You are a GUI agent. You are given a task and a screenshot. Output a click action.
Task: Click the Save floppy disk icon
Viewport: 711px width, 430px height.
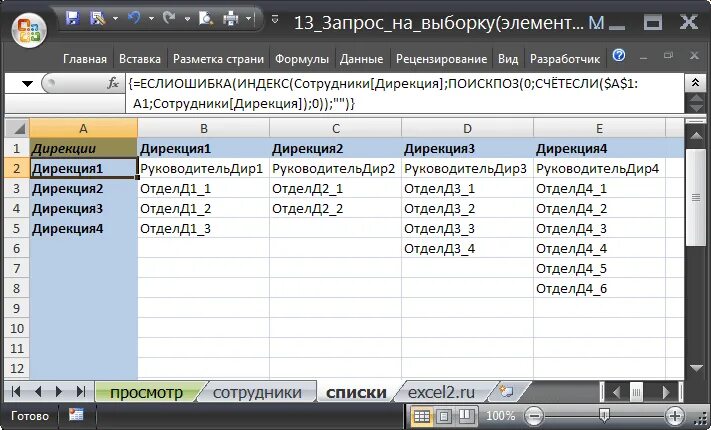pos(73,18)
